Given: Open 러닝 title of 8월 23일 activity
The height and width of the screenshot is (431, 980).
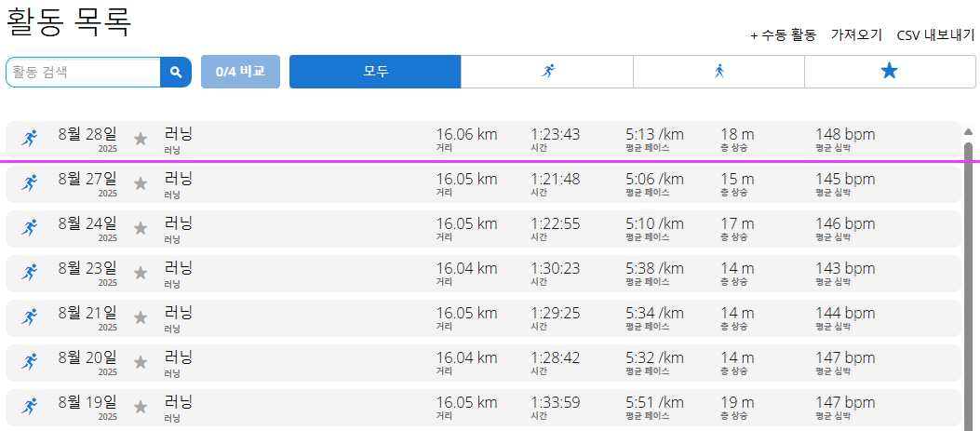Looking at the screenshot, I should (178, 268).
